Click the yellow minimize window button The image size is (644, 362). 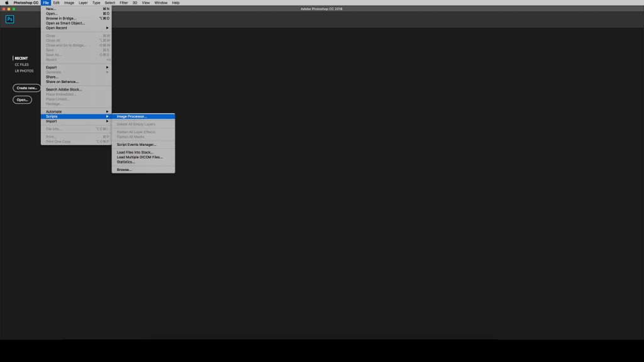click(9, 9)
